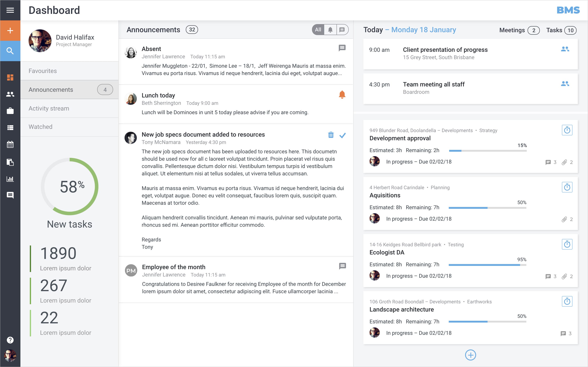The image size is (588, 367).
Task: Select the People icon in the sidebar
Action: tap(10, 94)
